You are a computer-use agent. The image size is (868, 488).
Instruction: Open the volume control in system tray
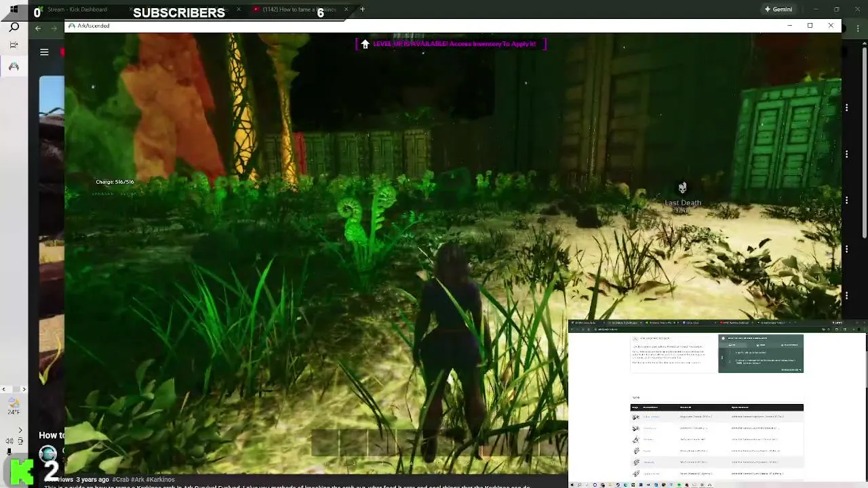coord(9,441)
